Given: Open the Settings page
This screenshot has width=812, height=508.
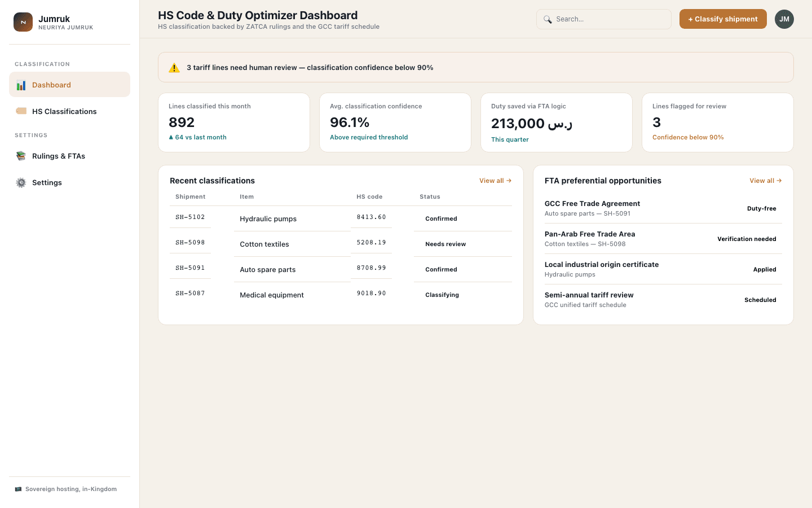Looking at the screenshot, I should [x=69, y=182].
